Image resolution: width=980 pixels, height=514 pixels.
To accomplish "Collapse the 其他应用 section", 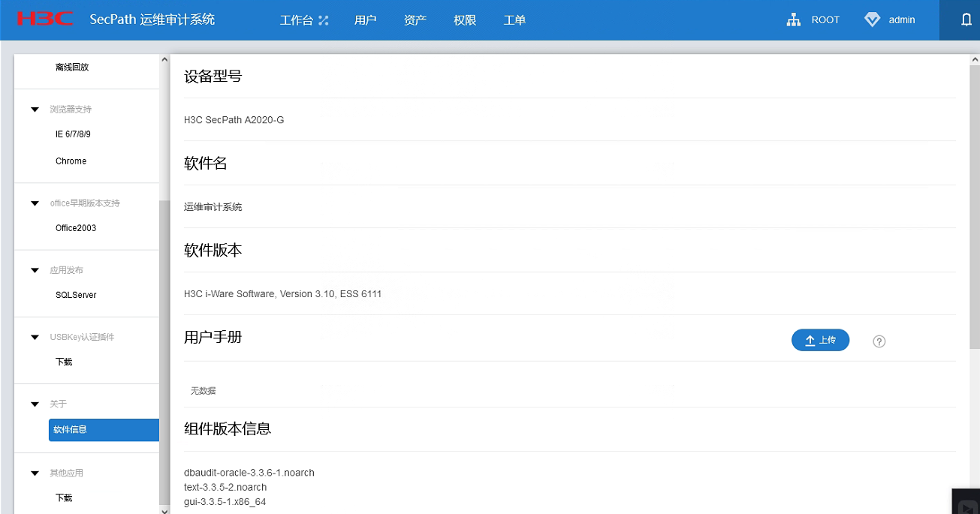I will [35, 473].
